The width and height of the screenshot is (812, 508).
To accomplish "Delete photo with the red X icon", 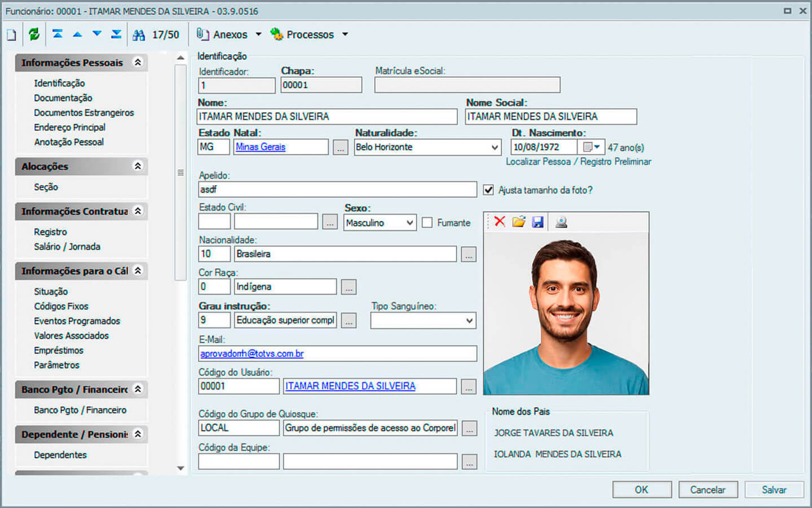I will tap(500, 222).
